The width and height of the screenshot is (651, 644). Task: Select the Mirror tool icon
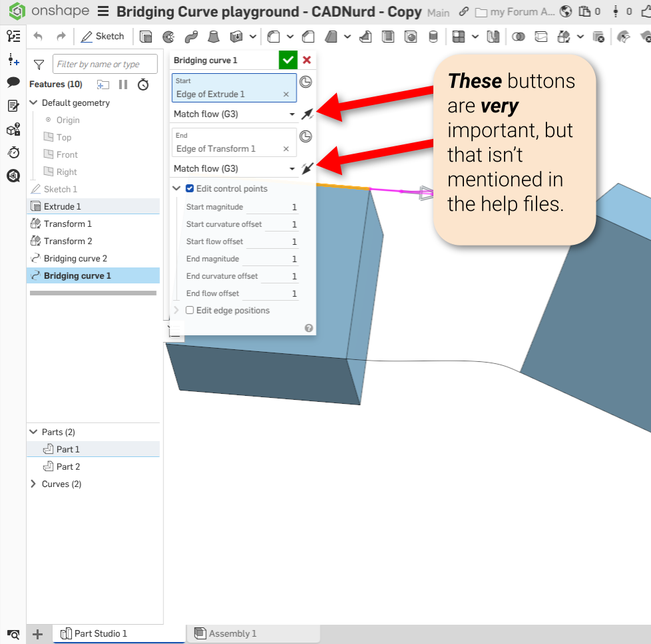[x=493, y=37]
